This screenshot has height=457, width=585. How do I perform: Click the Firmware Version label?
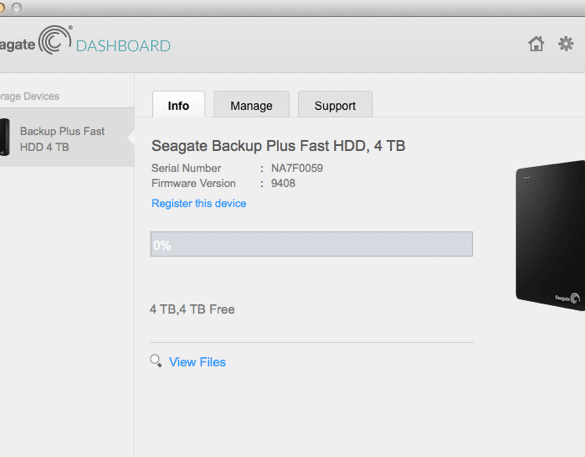click(x=193, y=183)
